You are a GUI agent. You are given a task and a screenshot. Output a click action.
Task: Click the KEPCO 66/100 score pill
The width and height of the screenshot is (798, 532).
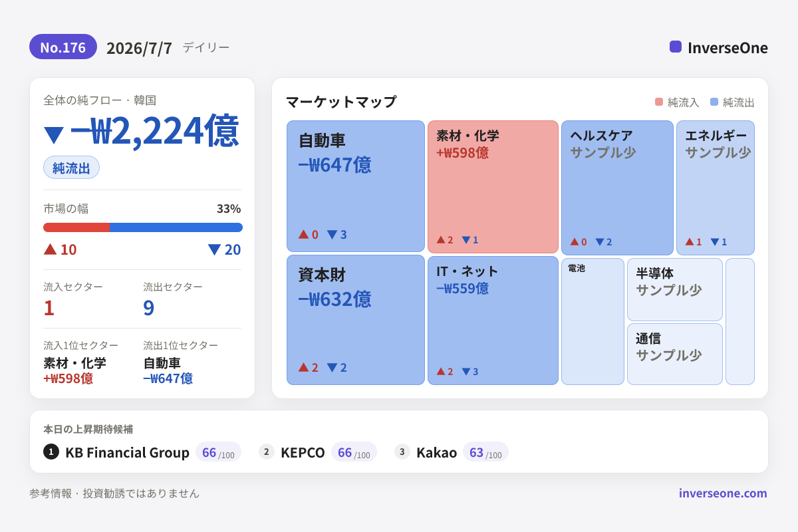tap(354, 452)
